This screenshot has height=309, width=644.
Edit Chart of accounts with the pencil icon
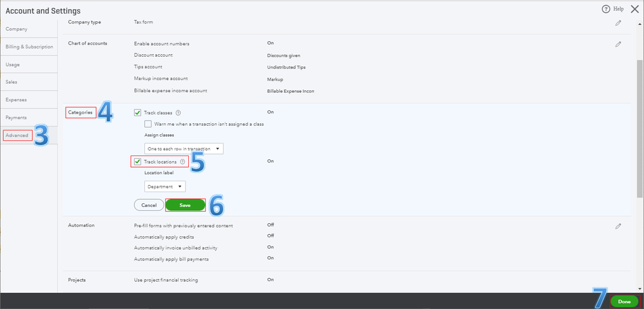[618, 44]
